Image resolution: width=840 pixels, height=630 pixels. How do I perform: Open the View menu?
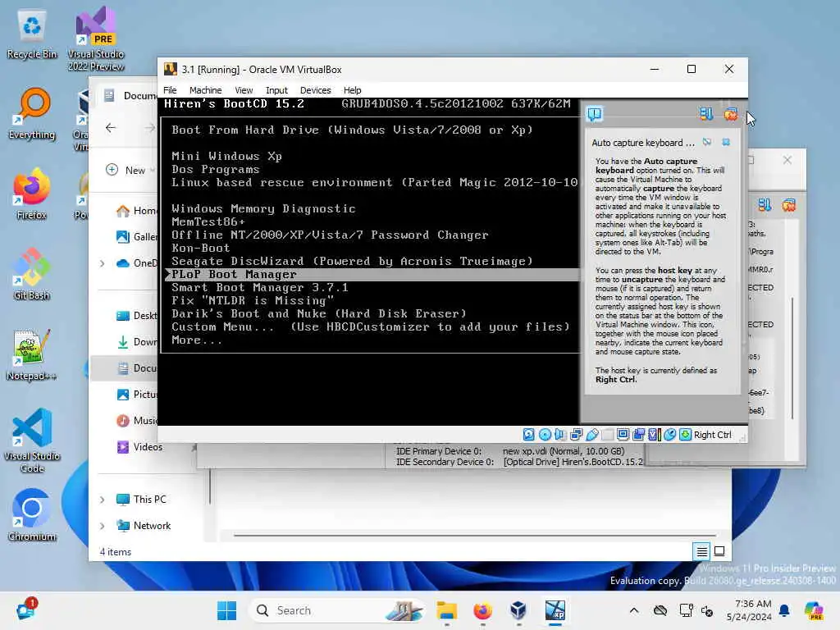(244, 90)
